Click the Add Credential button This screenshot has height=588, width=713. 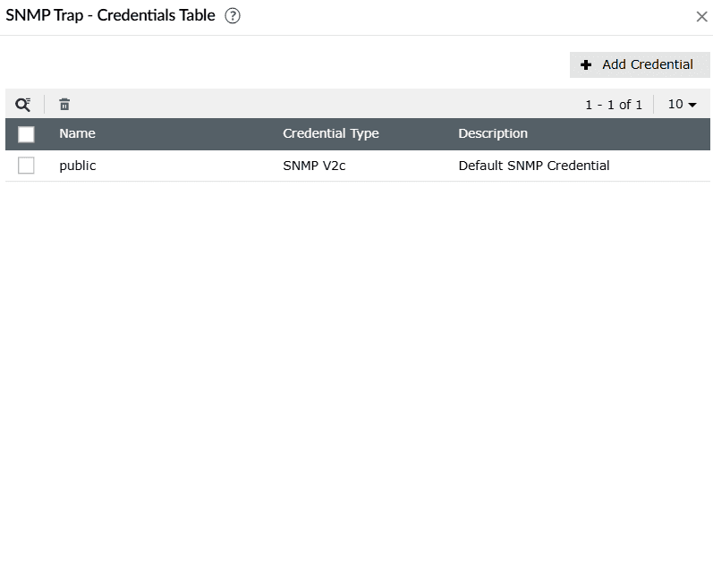pos(640,64)
